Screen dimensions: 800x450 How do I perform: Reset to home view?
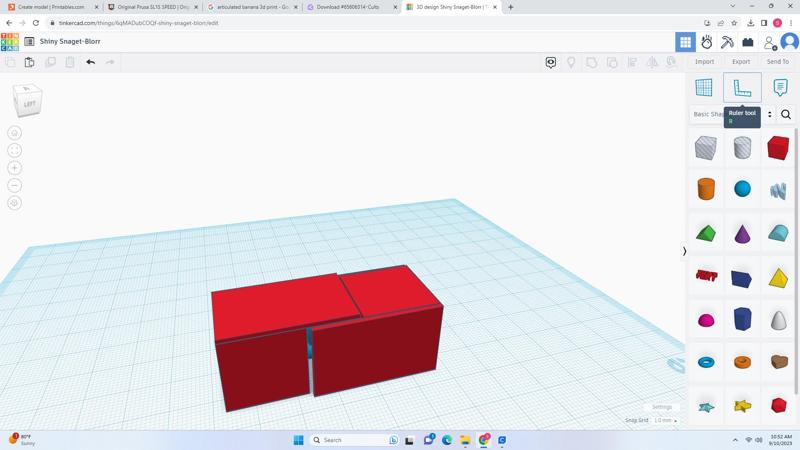click(x=14, y=133)
